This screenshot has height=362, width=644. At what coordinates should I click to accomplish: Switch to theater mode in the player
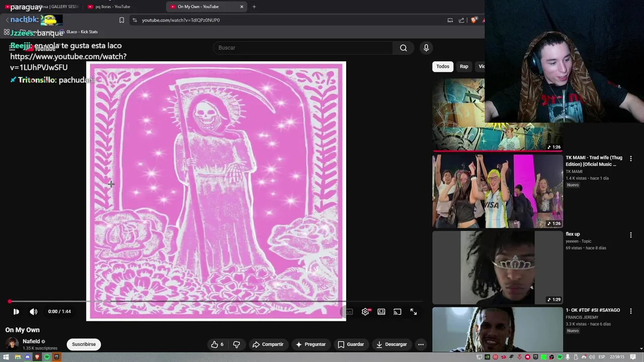click(x=381, y=312)
